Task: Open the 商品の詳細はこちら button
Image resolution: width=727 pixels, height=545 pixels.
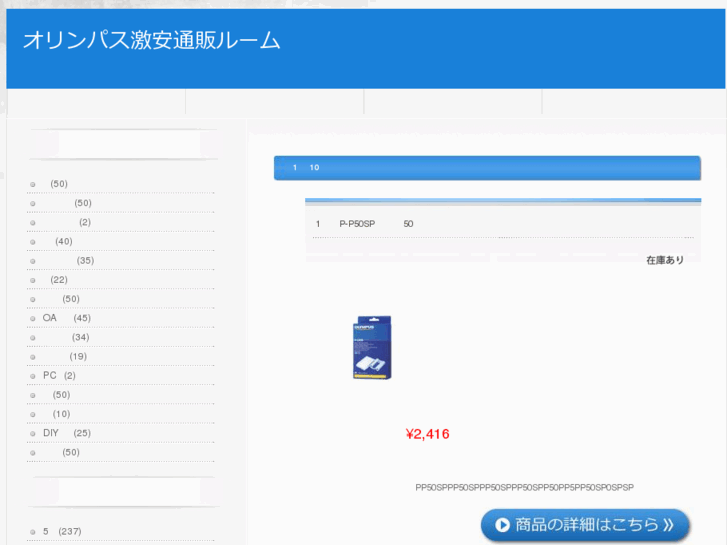Action: tap(585, 525)
